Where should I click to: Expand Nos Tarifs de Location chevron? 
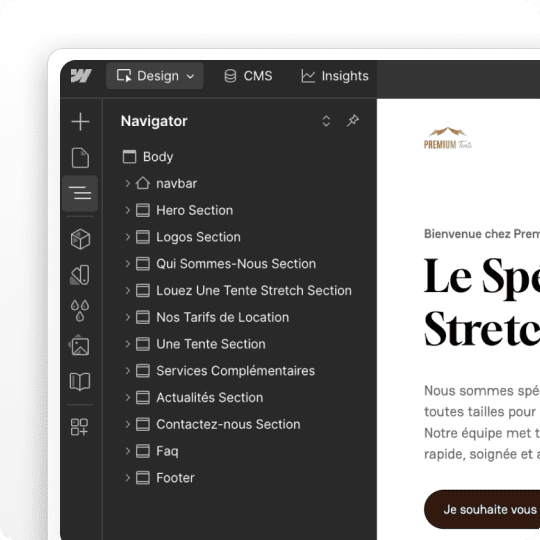[127, 317]
